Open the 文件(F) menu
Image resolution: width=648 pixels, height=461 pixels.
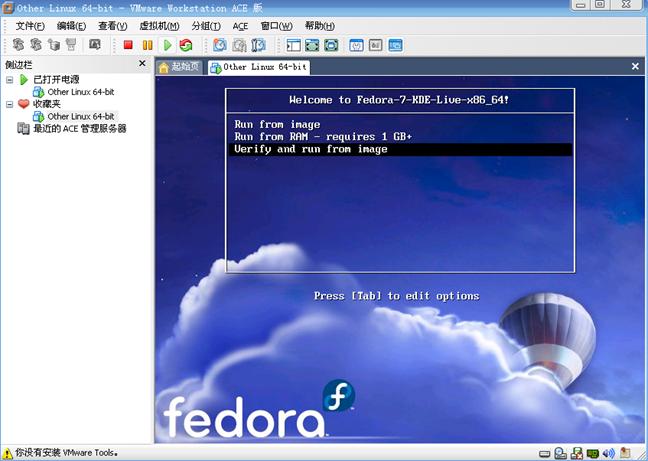(30, 26)
